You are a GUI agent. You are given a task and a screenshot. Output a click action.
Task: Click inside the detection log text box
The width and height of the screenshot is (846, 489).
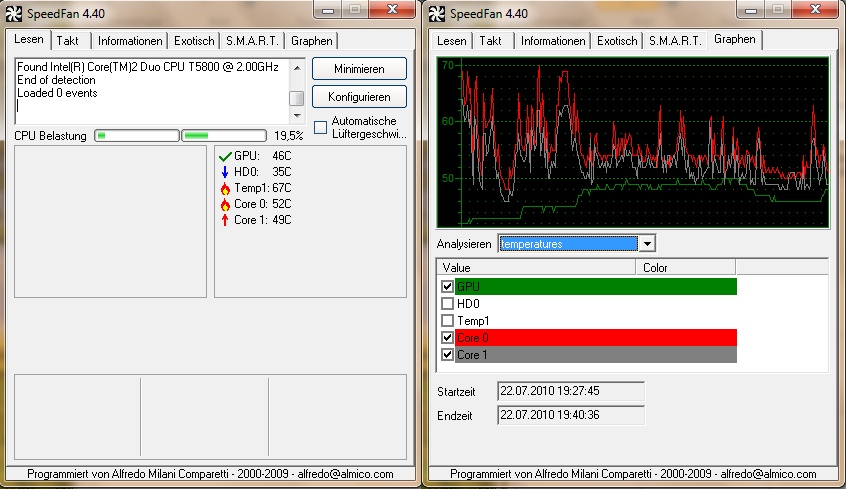153,91
